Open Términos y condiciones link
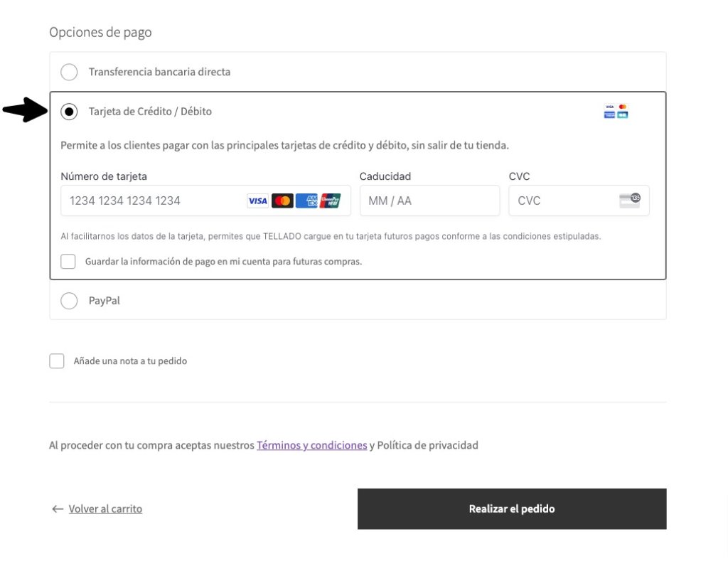728x576 pixels. [x=312, y=445]
